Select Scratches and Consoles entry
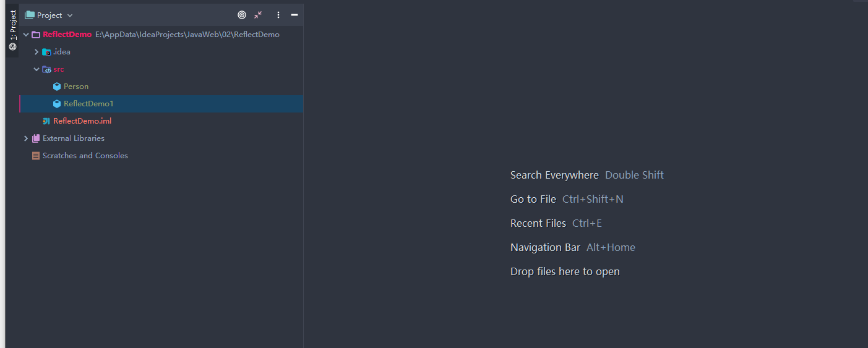868x348 pixels. coord(85,156)
